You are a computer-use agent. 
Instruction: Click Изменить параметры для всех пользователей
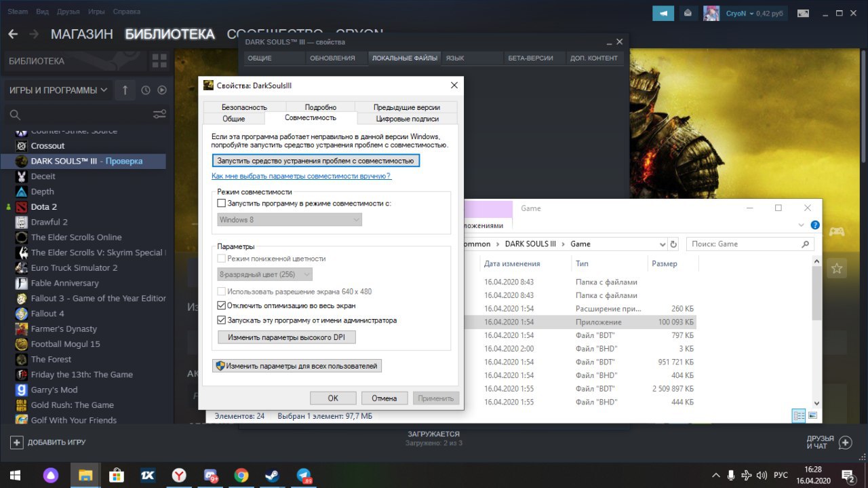[297, 366]
